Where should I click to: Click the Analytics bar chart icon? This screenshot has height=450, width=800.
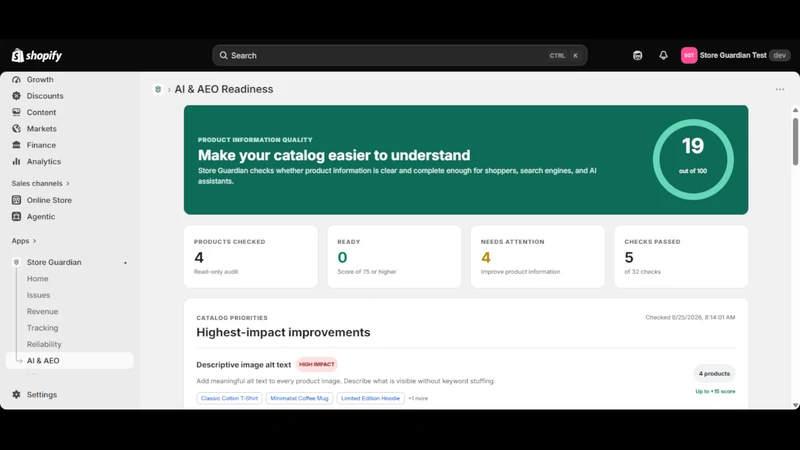click(16, 161)
